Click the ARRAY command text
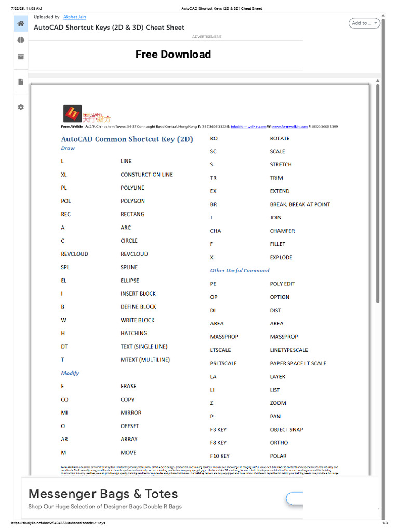This screenshot has width=399, height=532. pyautogui.click(x=129, y=439)
